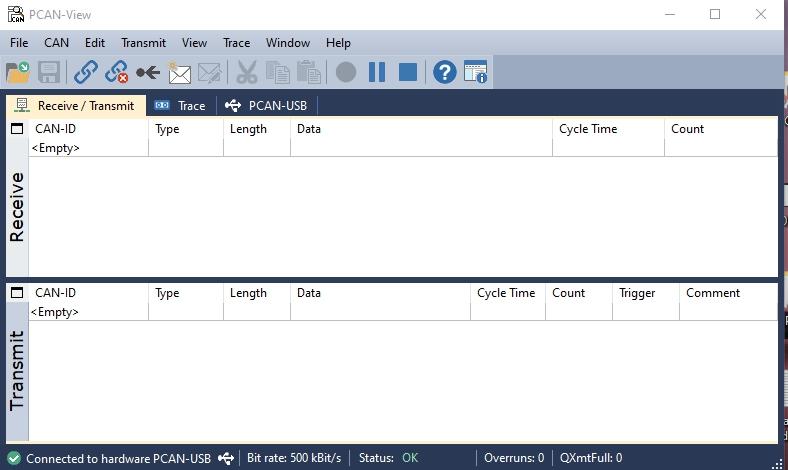This screenshot has width=788, height=470.
Task: Switch to the Trace tab
Action: click(x=181, y=106)
